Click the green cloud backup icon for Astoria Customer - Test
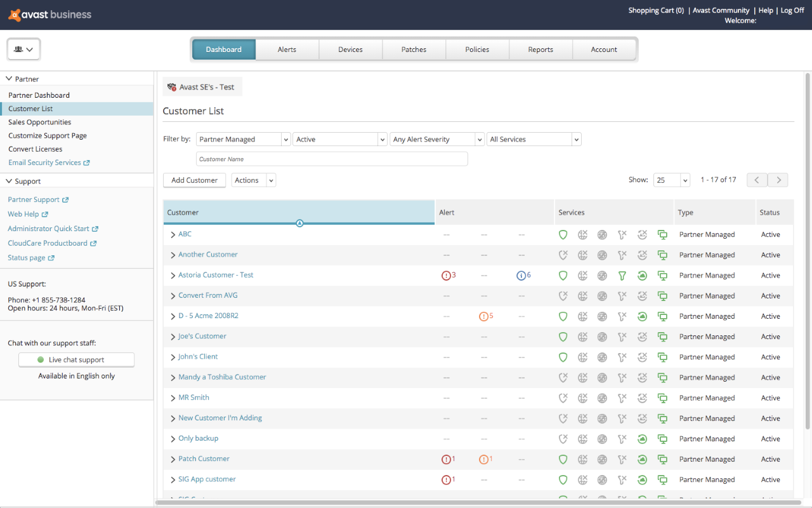The height and width of the screenshot is (508, 812). pos(642,276)
